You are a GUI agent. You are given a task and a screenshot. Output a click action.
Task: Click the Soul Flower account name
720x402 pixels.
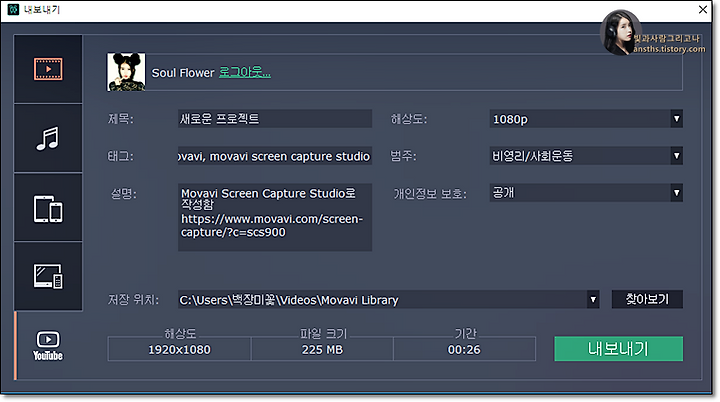[x=183, y=73]
